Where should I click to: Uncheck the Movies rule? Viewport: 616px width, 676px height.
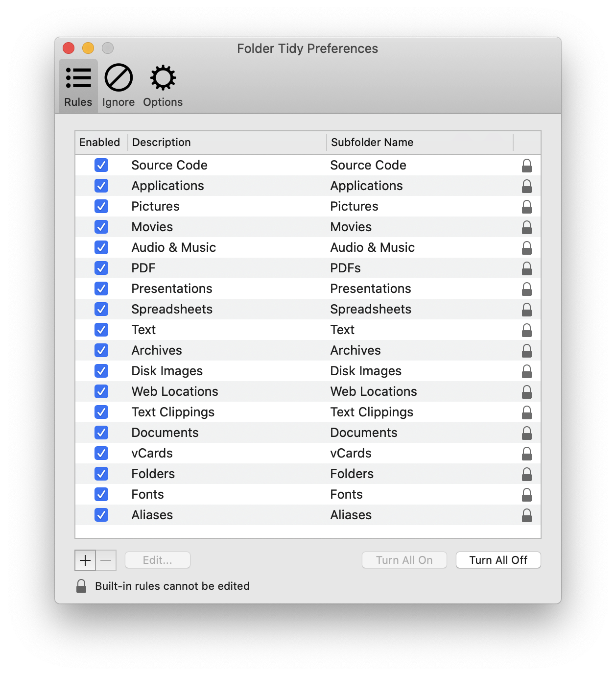click(x=101, y=227)
